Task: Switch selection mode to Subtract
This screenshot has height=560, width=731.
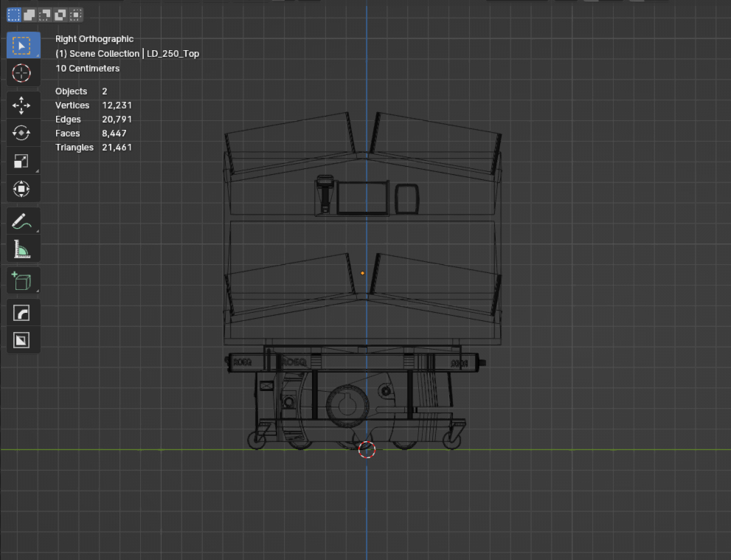Action: click(45, 14)
